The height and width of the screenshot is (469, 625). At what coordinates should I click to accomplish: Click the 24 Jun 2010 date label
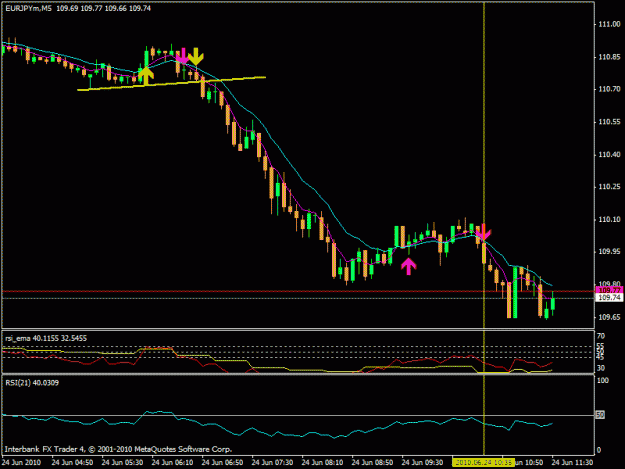(21, 462)
